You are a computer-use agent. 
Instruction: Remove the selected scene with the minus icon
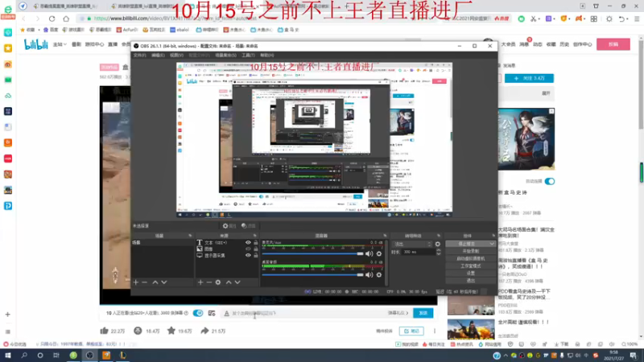click(x=145, y=282)
